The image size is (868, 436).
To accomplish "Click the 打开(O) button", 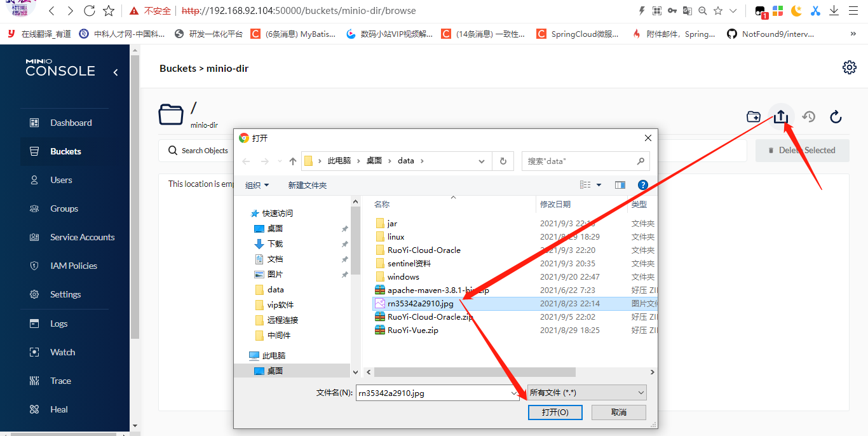I will pos(555,412).
